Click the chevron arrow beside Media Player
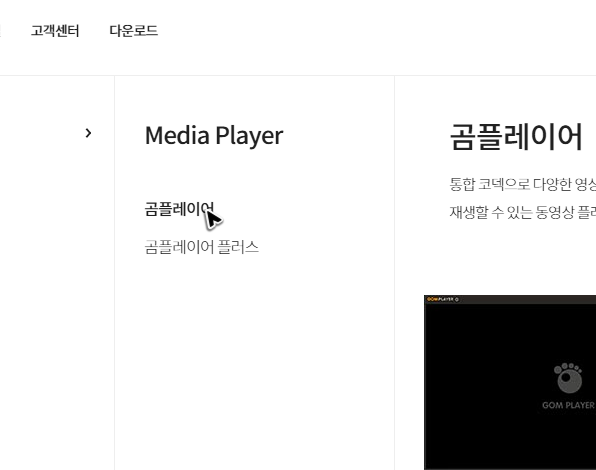 [88, 133]
